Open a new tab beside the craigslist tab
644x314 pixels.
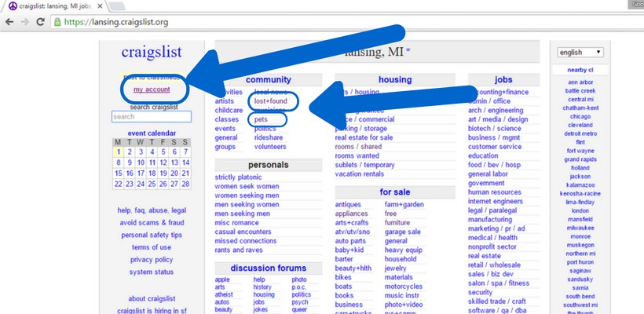[x=118, y=6]
